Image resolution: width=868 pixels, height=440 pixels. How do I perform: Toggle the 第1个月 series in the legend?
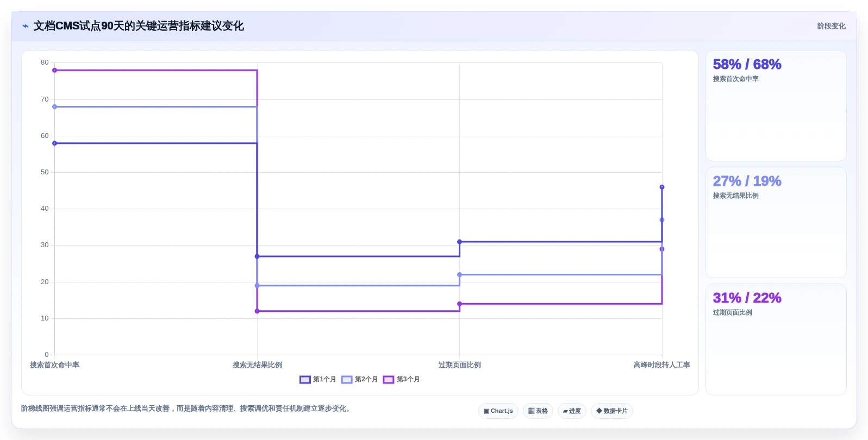[318, 379]
